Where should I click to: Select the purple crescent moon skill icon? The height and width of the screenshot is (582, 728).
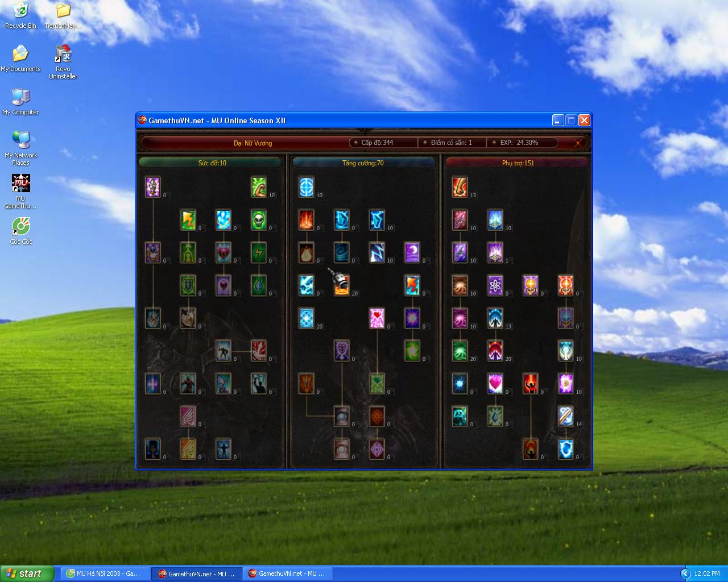412,252
